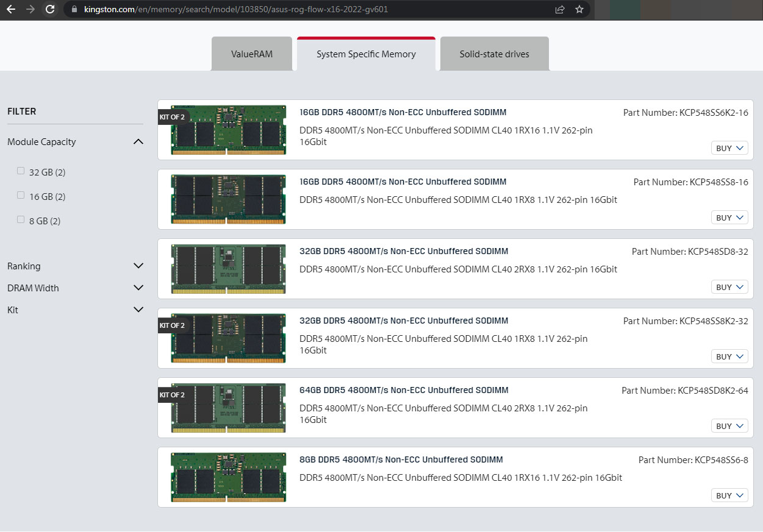Open the Solid-state drives tab
763x532 pixels.
click(x=495, y=54)
